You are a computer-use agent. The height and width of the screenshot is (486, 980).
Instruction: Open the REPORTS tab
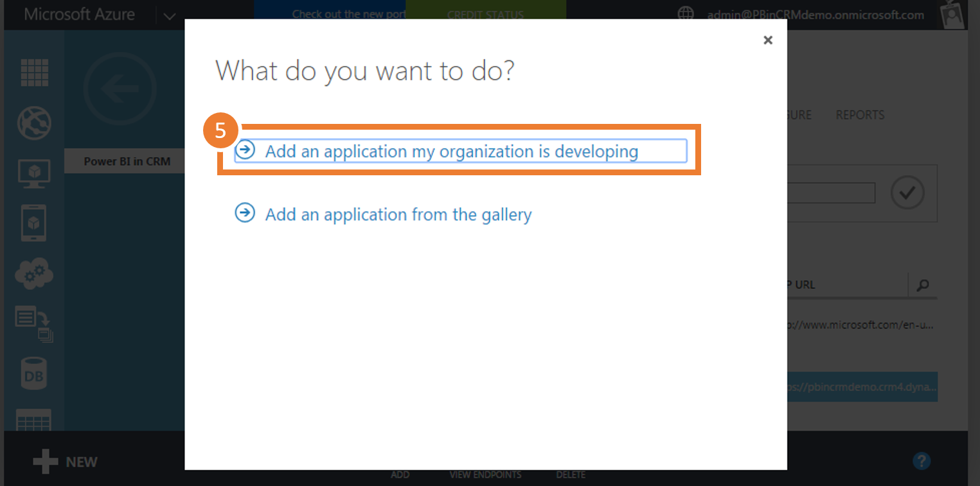pyautogui.click(x=860, y=115)
